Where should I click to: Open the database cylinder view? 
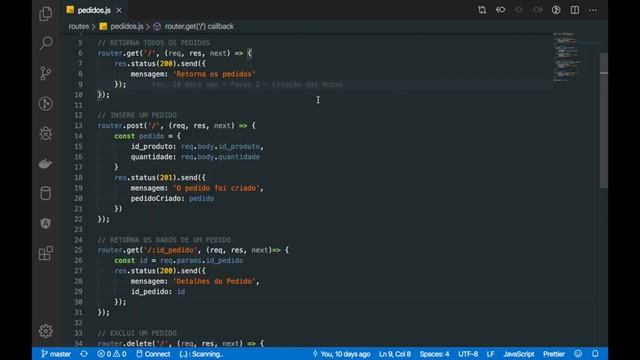[46, 193]
